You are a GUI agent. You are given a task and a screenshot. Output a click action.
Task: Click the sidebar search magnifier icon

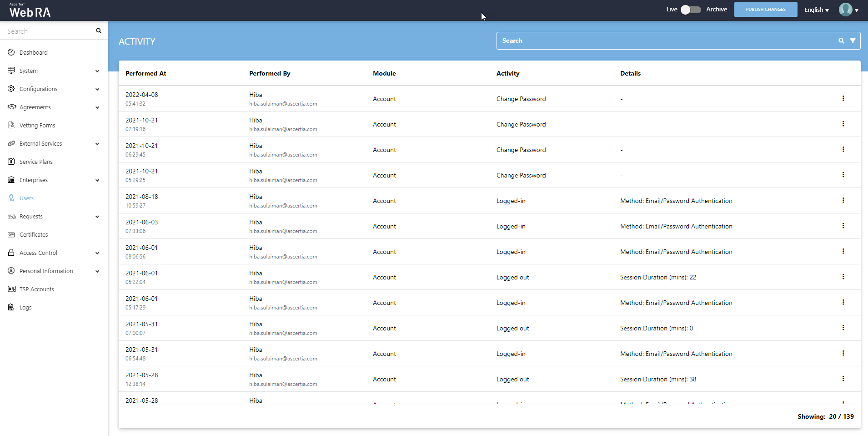(99, 31)
